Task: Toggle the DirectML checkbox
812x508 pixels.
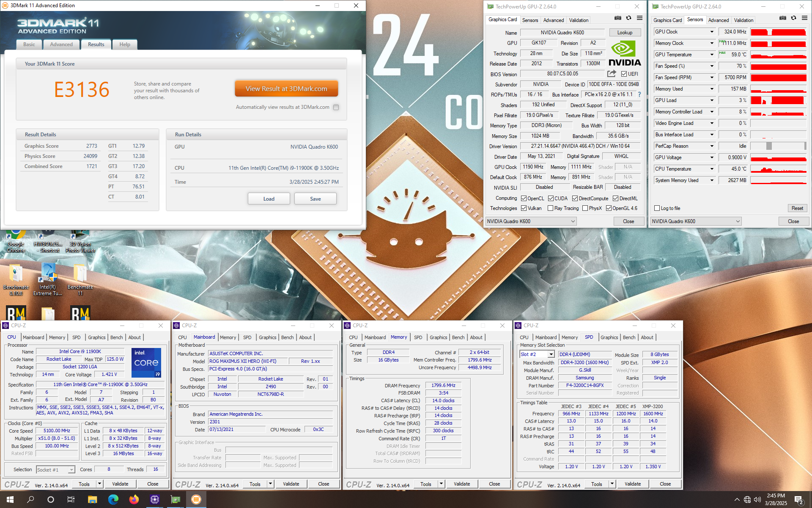Action: (x=615, y=199)
